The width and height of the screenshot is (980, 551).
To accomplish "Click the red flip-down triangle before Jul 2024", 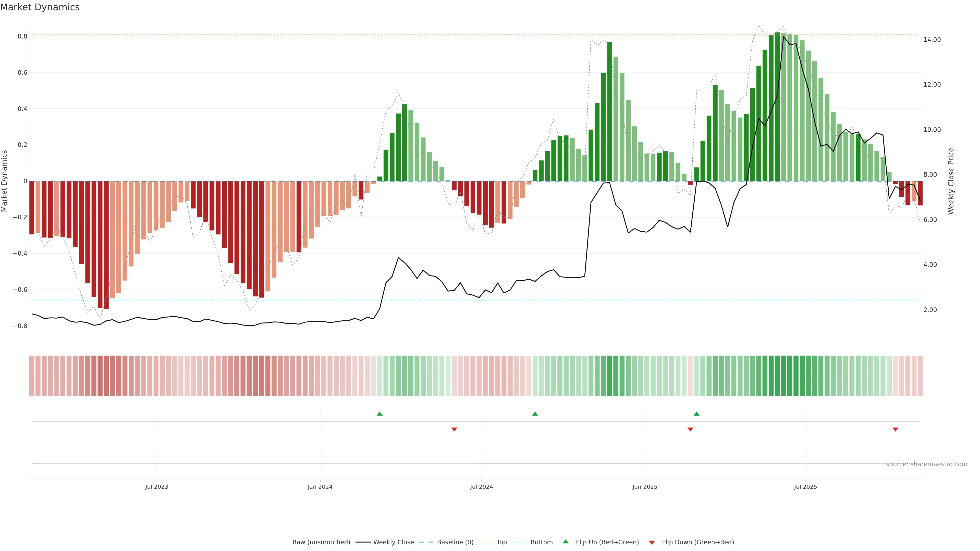I will (x=454, y=429).
